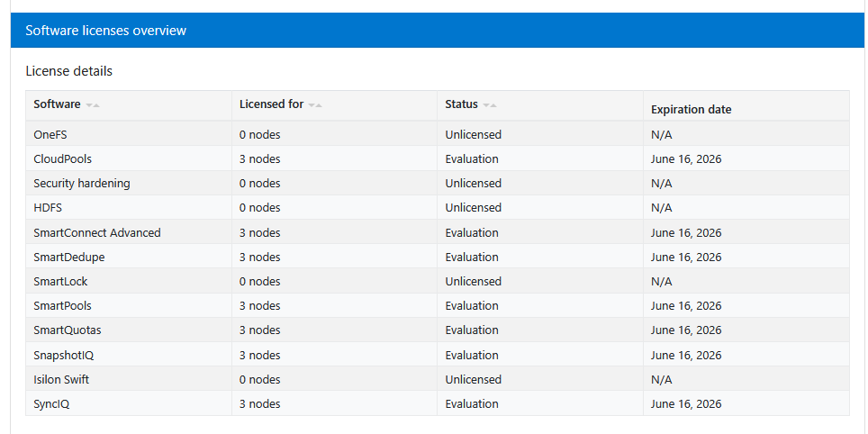Click SmartDedupe Evaluation status

472,257
